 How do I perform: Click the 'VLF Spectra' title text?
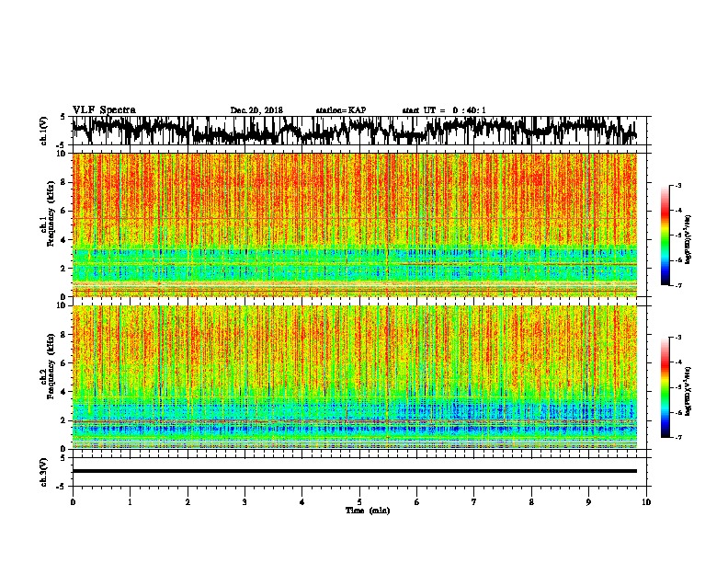tap(104, 110)
